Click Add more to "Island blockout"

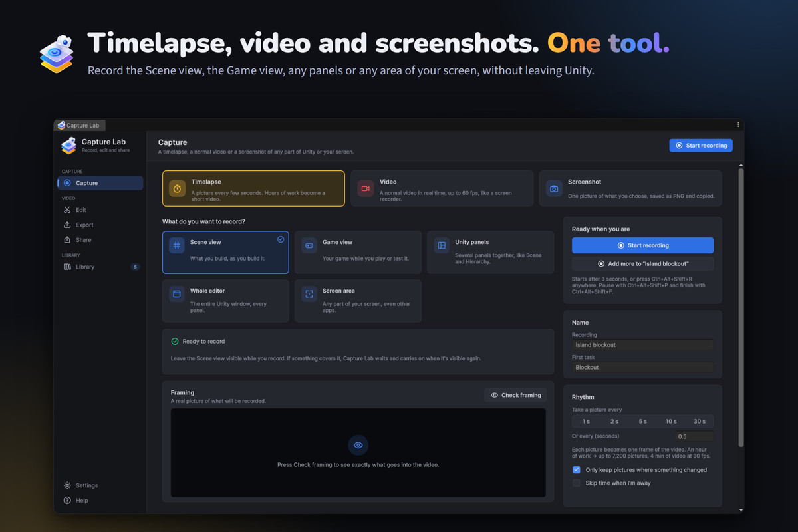642,263
